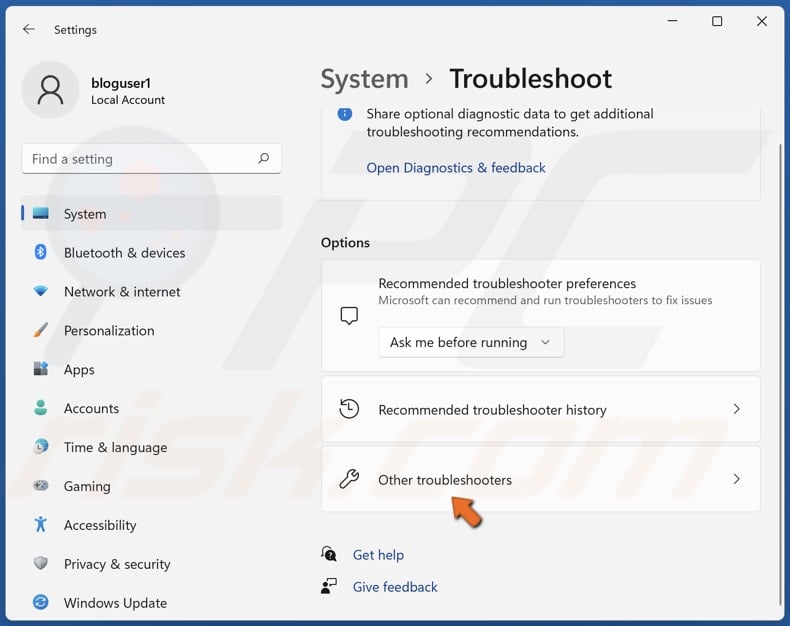Open Recommended troubleshooter history row
The height and width of the screenshot is (626, 790).
[541, 409]
